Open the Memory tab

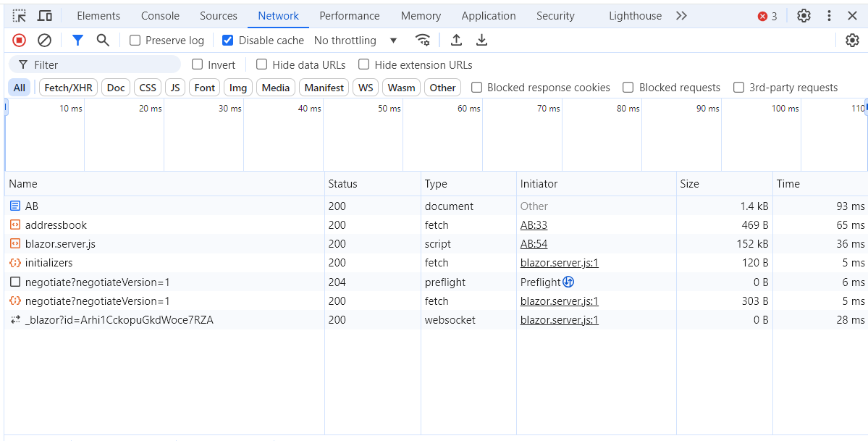coord(421,16)
